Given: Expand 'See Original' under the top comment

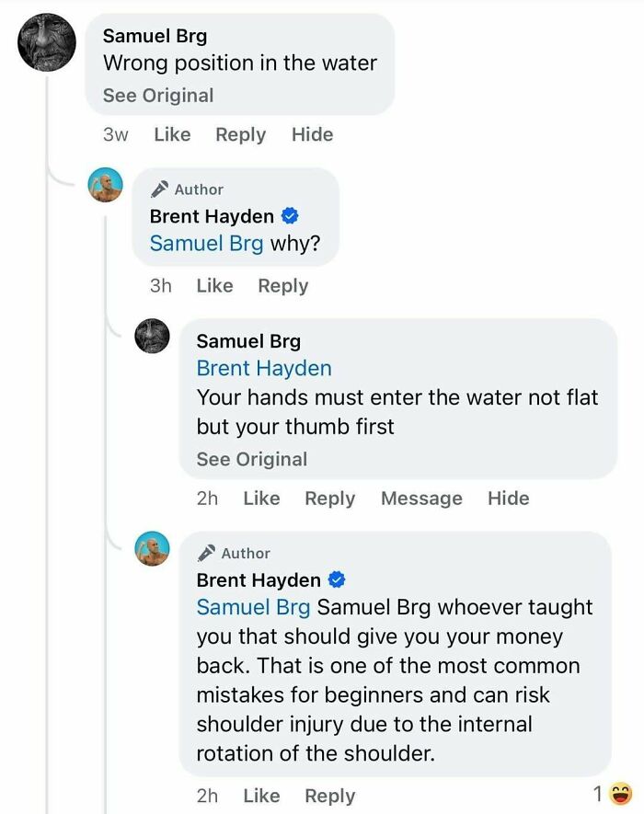Looking at the screenshot, I should [158, 96].
